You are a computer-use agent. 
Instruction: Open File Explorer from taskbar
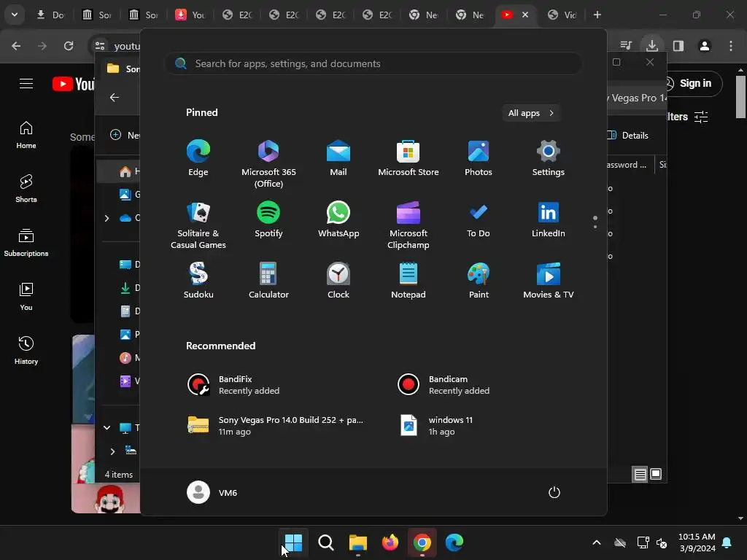357,542
